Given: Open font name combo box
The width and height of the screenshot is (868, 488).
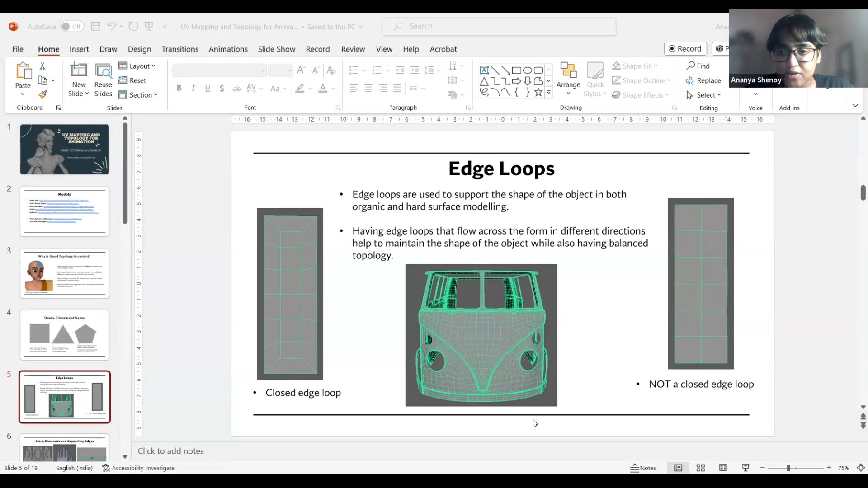Looking at the screenshot, I should coord(219,70).
